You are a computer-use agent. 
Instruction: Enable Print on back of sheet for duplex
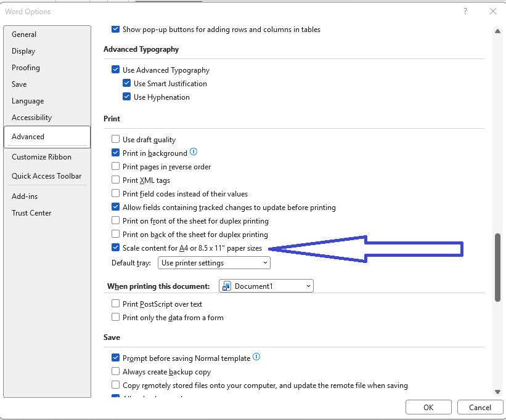click(115, 234)
